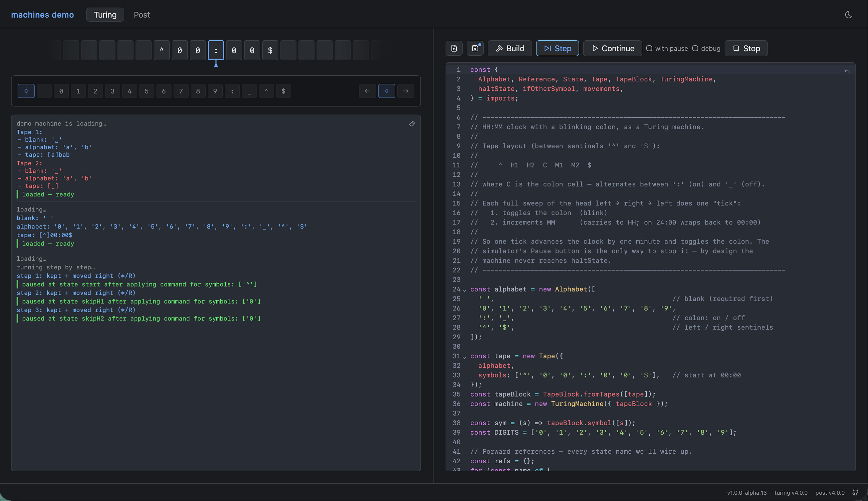This screenshot has width=868, height=501.
Task: Click the $ sentinel cell on the tape
Action: click(270, 51)
